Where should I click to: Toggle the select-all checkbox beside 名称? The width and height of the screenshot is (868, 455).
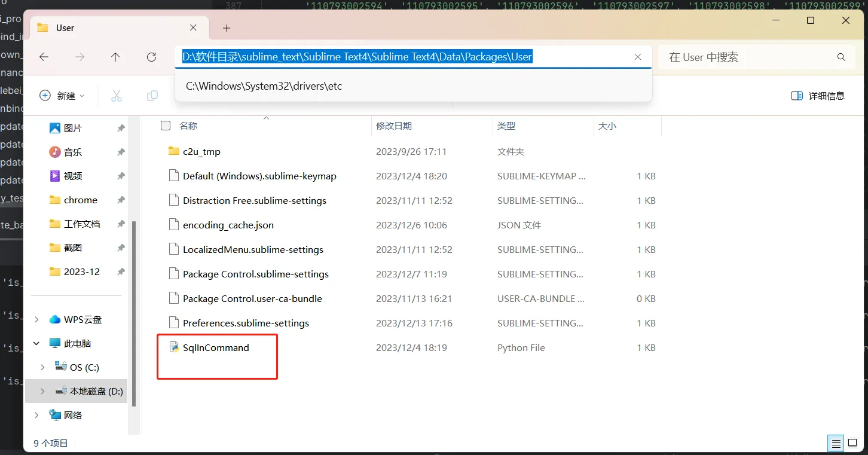pyautogui.click(x=165, y=126)
